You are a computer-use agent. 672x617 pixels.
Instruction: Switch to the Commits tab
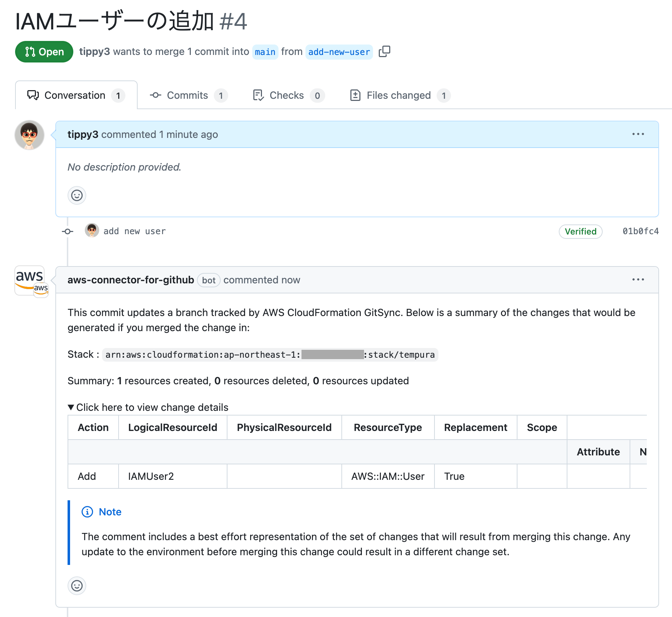tap(188, 95)
